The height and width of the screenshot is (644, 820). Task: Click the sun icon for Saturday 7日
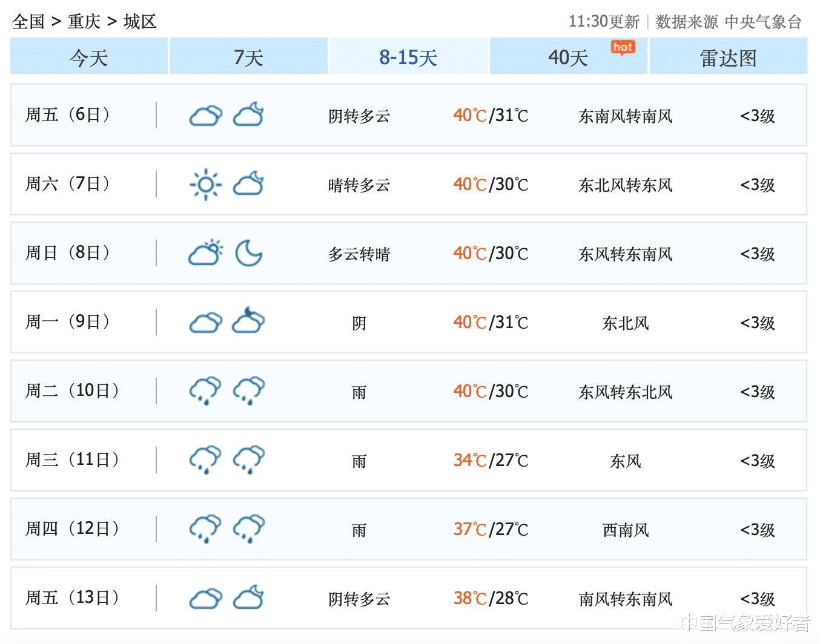point(206,184)
